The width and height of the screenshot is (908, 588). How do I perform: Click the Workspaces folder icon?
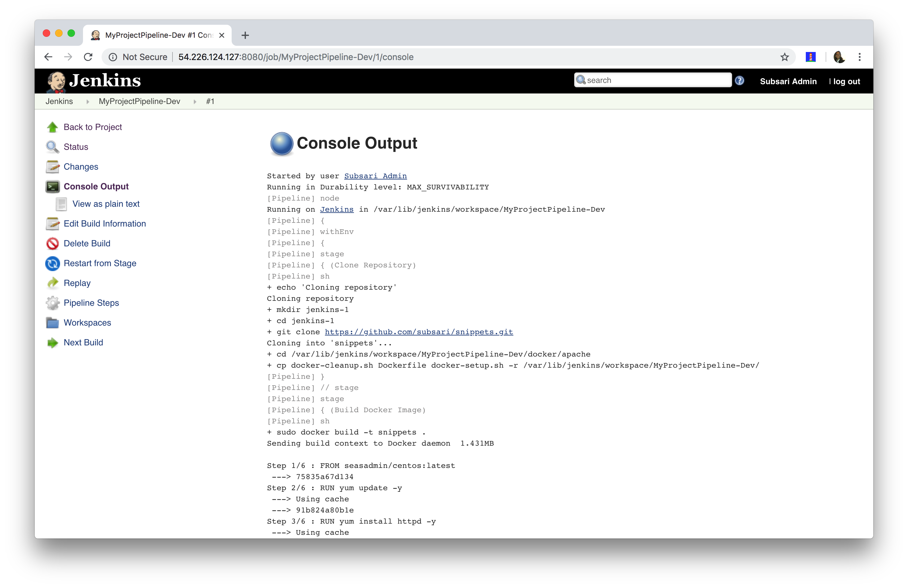coord(52,322)
